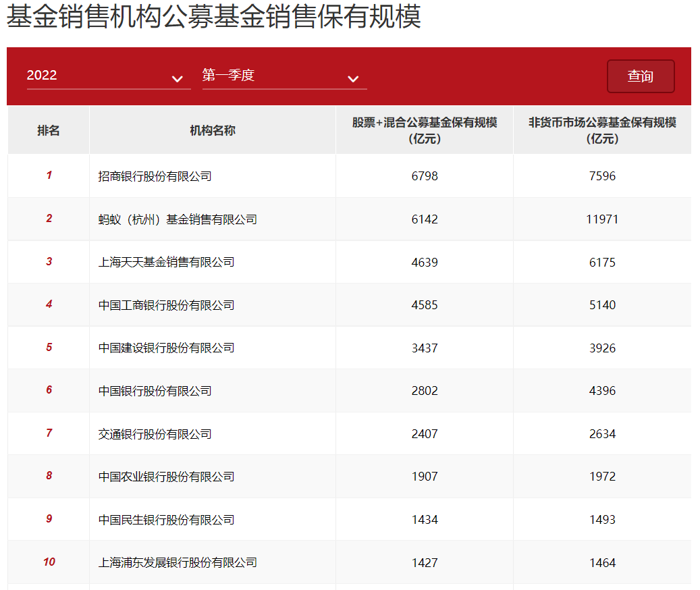Select the 蚂蚁（杭州）基金销售有限公司 row
The width and height of the screenshot is (700, 590).
tap(178, 219)
